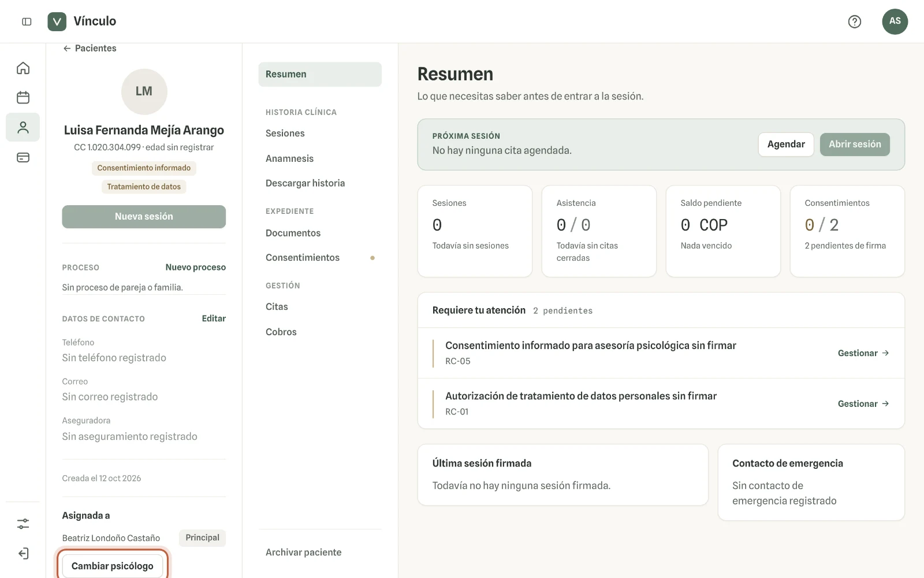924x578 pixels.
Task: Click the Saldo pendiente card
Action: [x=723, y=231]
